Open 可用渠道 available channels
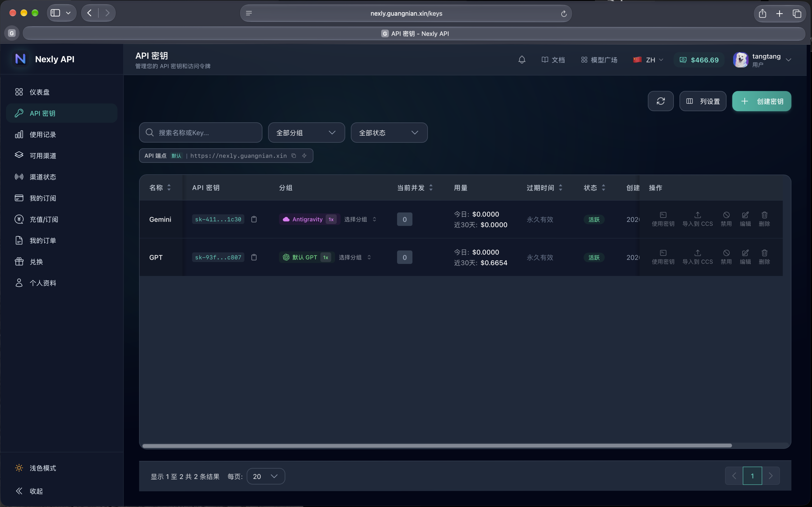This screenshot has width=812, height=507. point(62,155)
